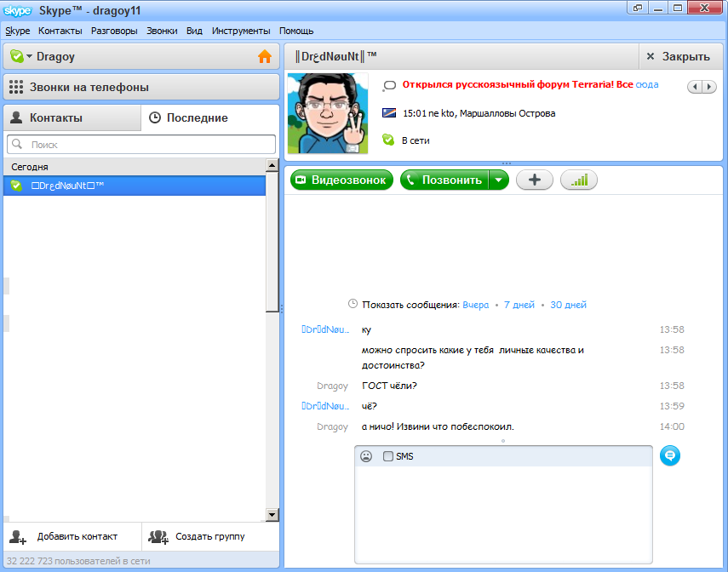Click the 14:00 message timestamp

pyautogui.click(x=672, y=426)
